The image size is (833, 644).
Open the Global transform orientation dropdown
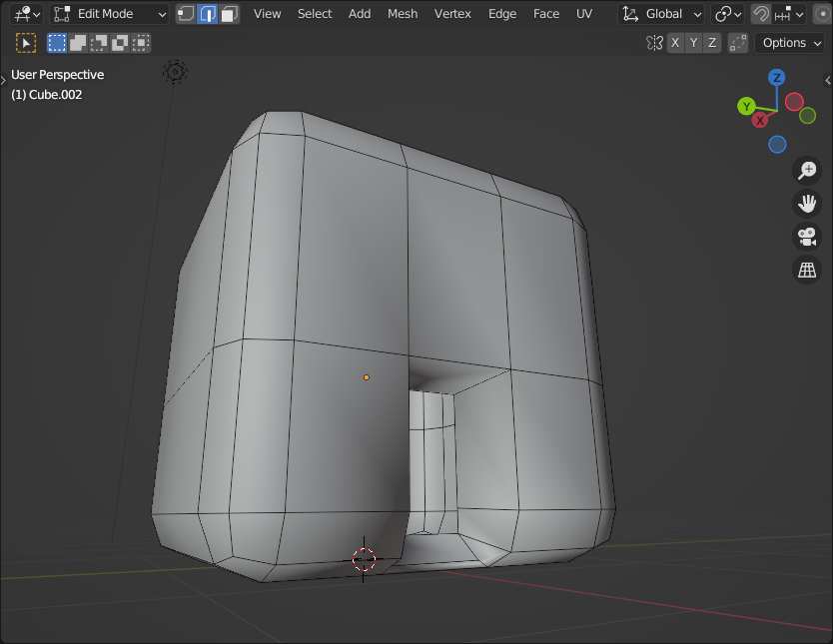[662, 14]
